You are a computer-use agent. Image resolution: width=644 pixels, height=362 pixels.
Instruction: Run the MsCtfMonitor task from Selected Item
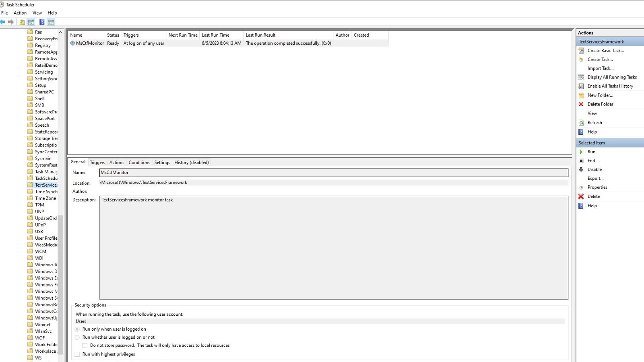point(591,152)
